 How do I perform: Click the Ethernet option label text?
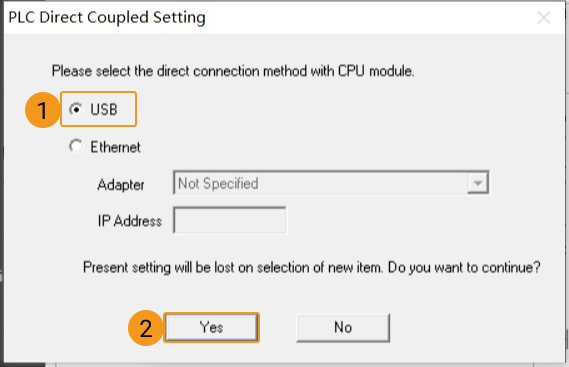coord(115,147)
